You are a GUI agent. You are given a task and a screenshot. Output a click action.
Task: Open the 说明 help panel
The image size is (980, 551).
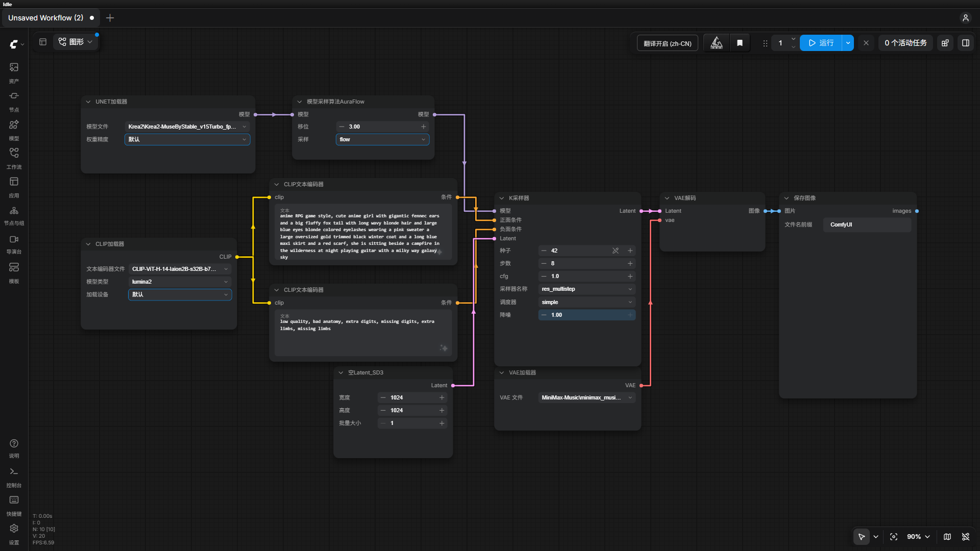tap(14, 448)
